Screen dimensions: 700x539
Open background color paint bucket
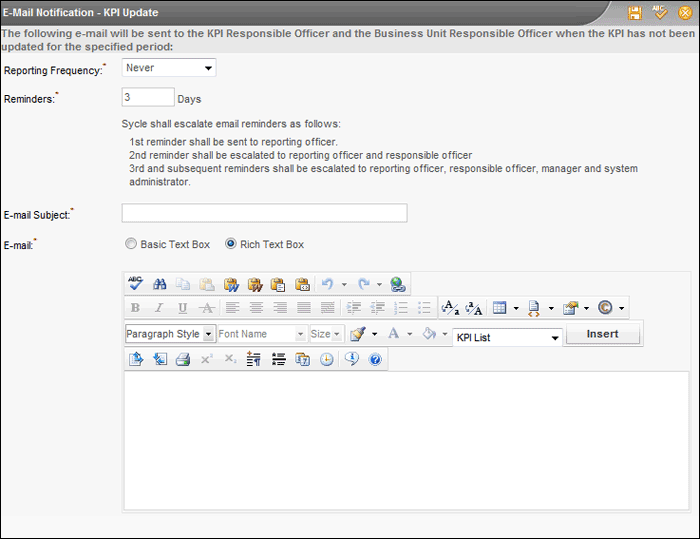pyautogui.click(x=429, y=333)
